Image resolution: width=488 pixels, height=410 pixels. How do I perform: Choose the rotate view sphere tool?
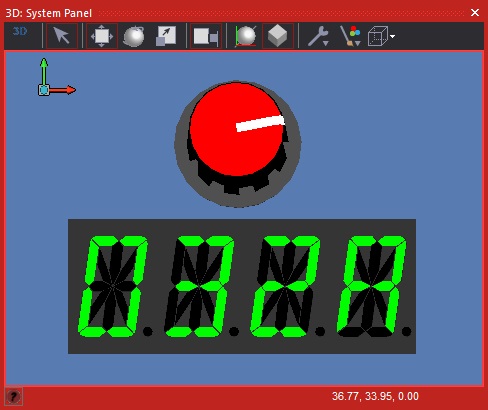[x=134, y=36]
